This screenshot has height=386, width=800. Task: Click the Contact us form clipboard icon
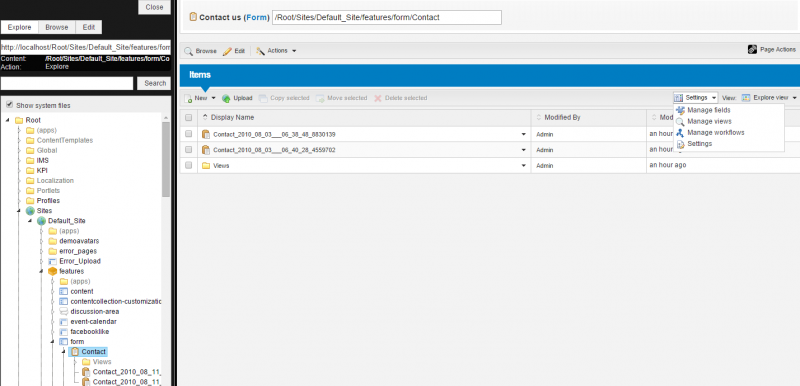193,17
